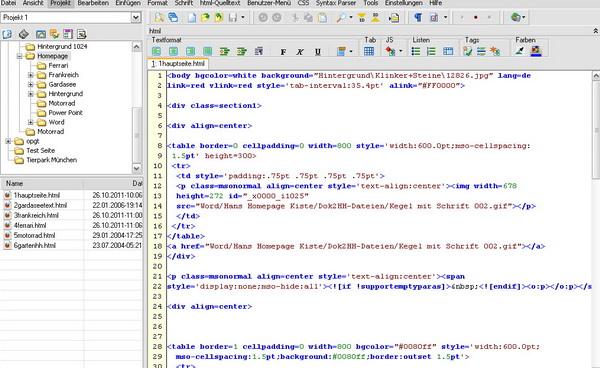
Task: Apply bold formatting with F icon
Action: (x=283, y=52)
